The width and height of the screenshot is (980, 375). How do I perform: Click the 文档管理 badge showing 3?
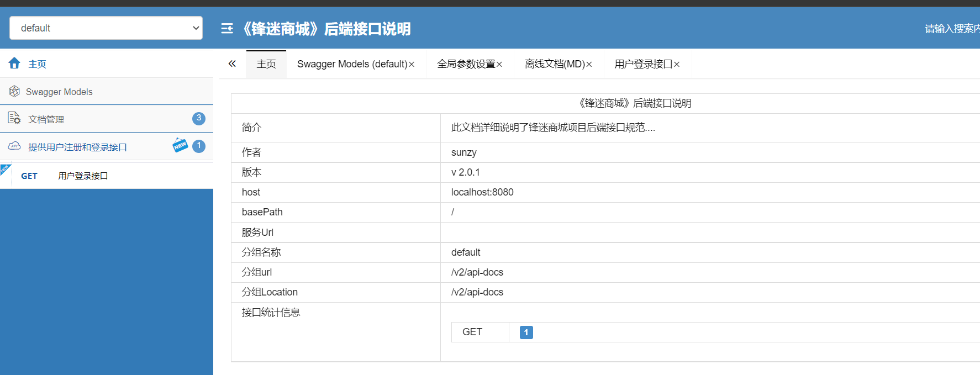tap(199, 118)
